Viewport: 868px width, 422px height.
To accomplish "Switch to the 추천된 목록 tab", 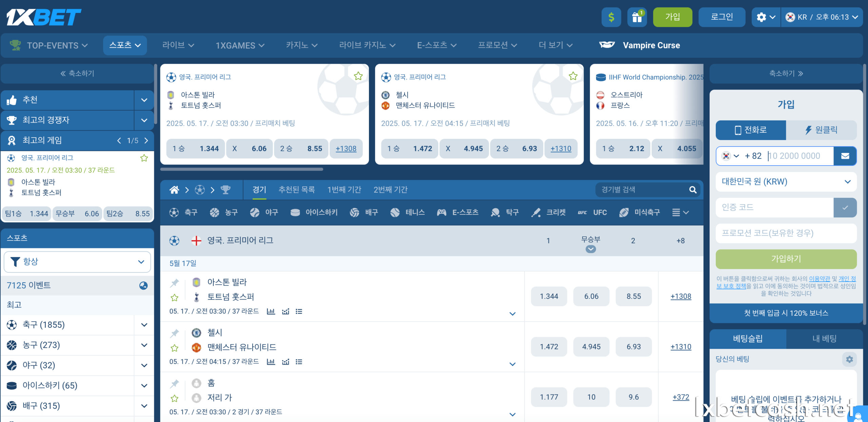I will click(x=296, y=190).
